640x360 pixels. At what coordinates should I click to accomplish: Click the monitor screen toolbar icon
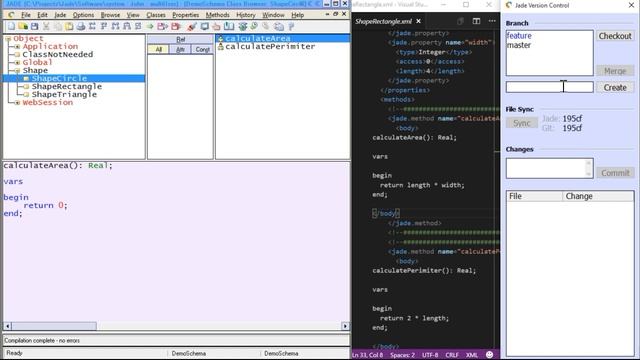click(204, 27)
